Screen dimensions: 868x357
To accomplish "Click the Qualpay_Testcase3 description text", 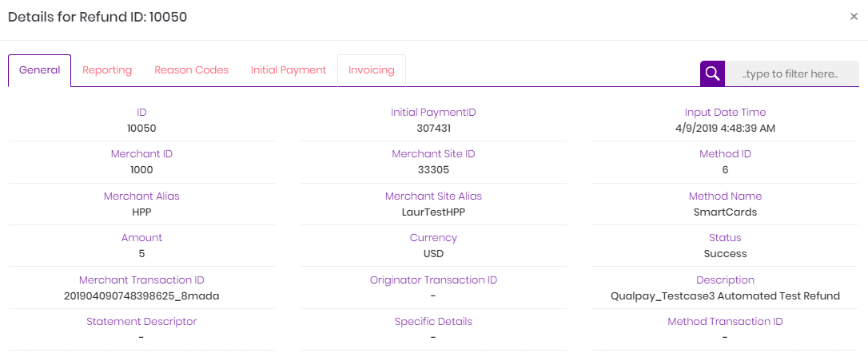I will coord(725,296).
